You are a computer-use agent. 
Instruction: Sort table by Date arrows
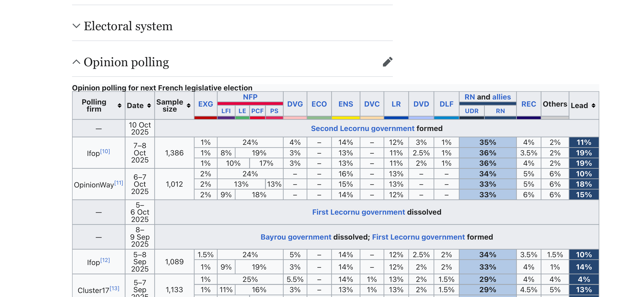pyautogui.click(x=149, y=106)
